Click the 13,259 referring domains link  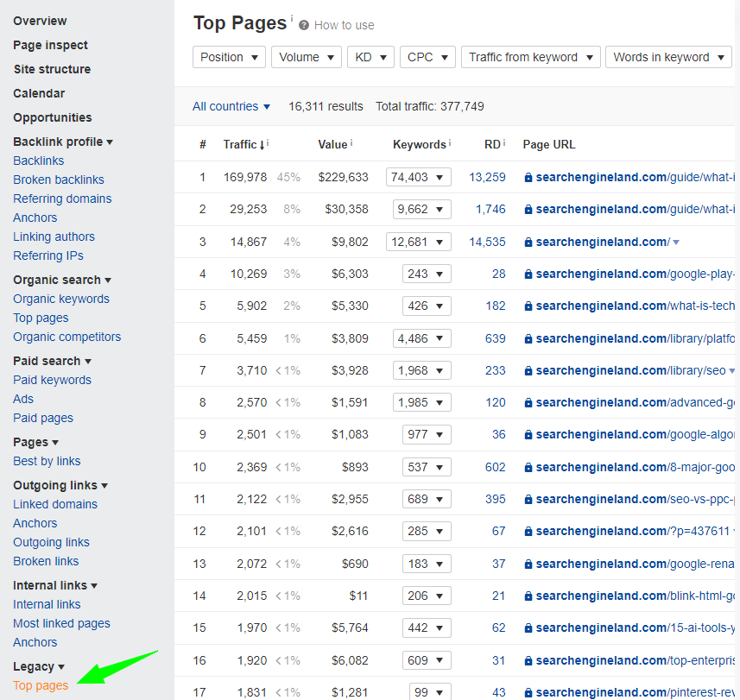[x=487, y=177]
